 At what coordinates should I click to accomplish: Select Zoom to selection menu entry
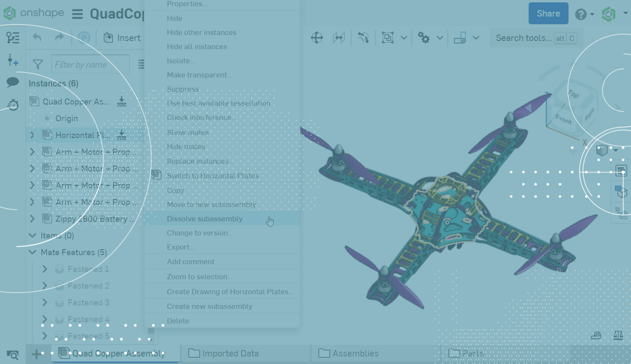pyautogui.click(x=197, y=277)
